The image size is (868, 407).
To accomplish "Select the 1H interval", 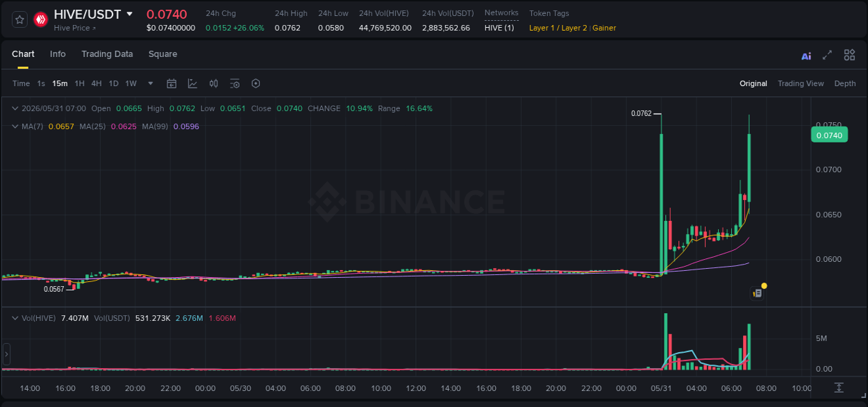I will (x=79, y=83).
